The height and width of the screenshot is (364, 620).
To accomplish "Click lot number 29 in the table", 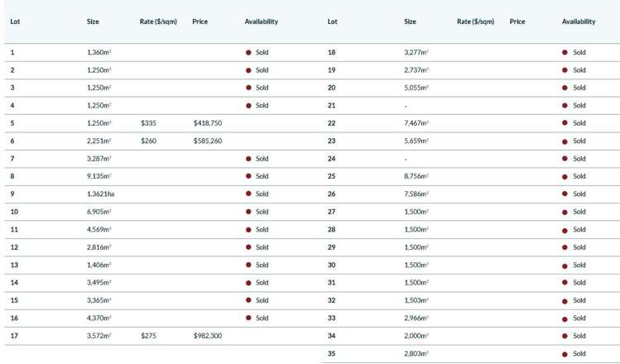I will pyautogui.click(x=331, y=247).
